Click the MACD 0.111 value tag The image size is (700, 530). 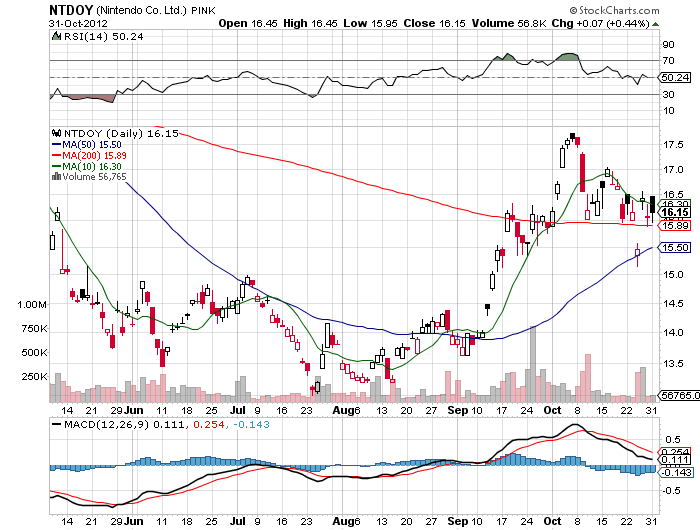[675, 460]
